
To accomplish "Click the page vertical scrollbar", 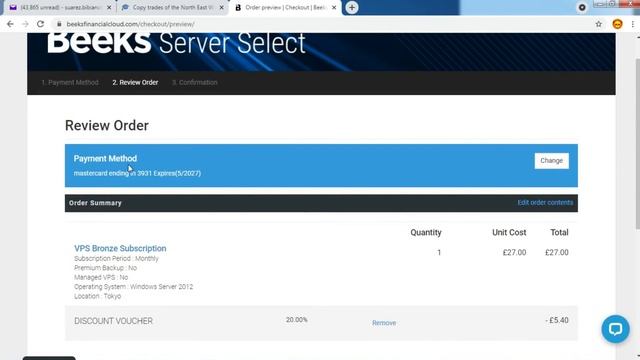I will 637,143.
